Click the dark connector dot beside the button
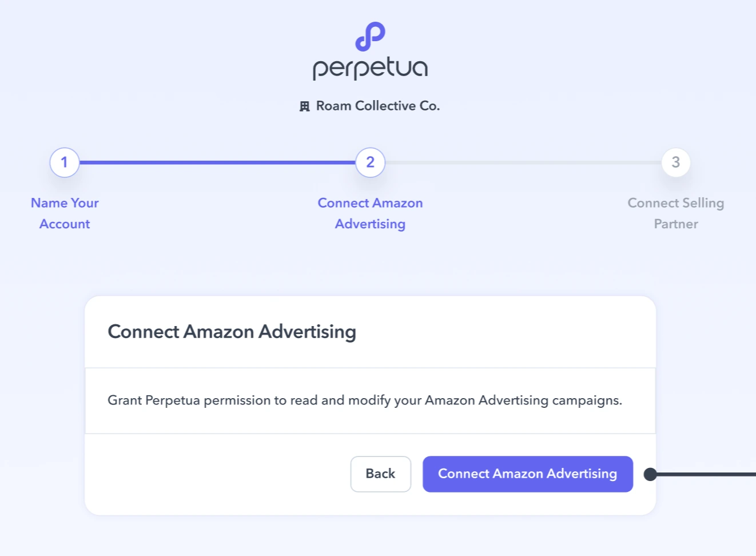756x556 pixels. [651, 474]
